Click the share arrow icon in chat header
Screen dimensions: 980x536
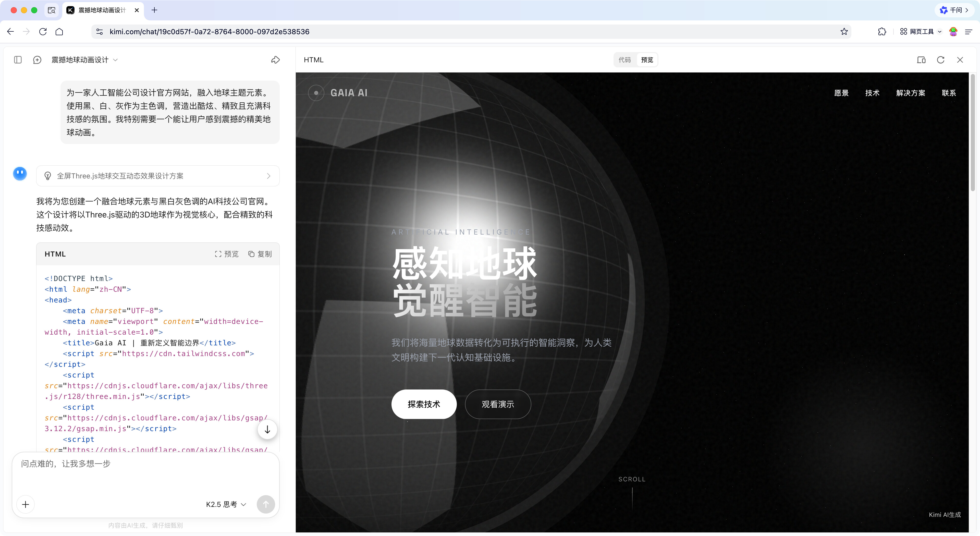tap(275, 60)
